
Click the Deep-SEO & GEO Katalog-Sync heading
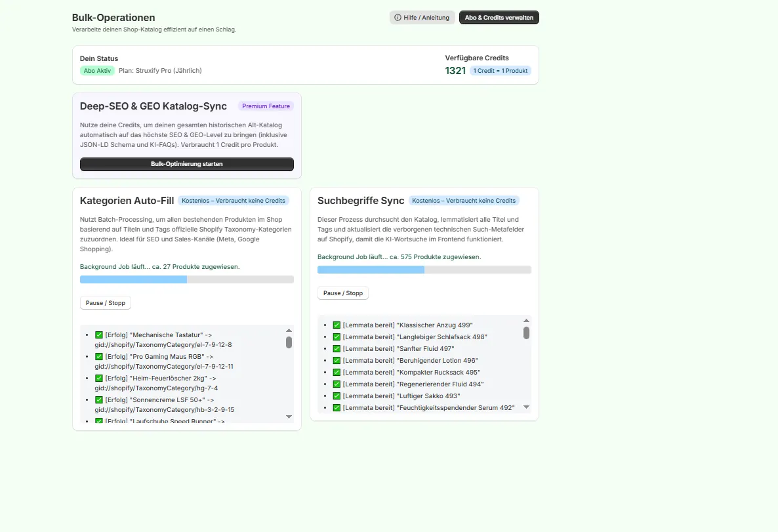[154, 106]
